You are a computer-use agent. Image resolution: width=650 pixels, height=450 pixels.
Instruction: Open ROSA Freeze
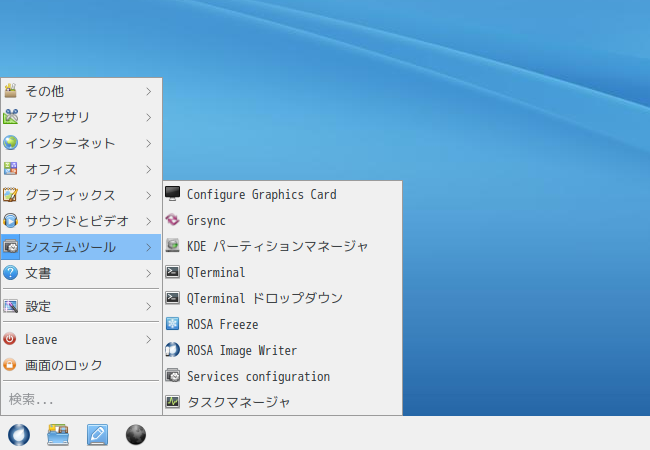tap(223, 324)
